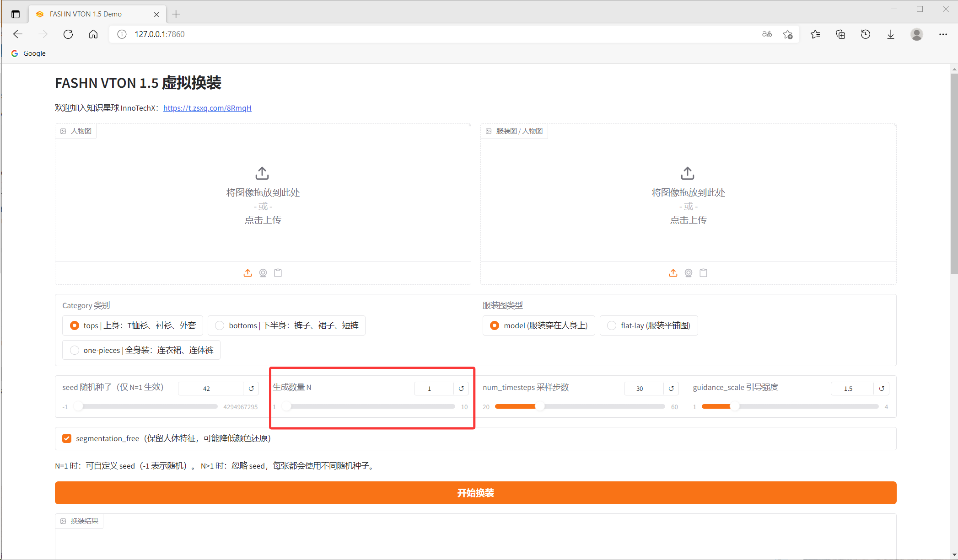This screenshot has height=560, width=958.
Task: Open browser settings and more menu
Action: pyautogui.click(x=943, y=34)
